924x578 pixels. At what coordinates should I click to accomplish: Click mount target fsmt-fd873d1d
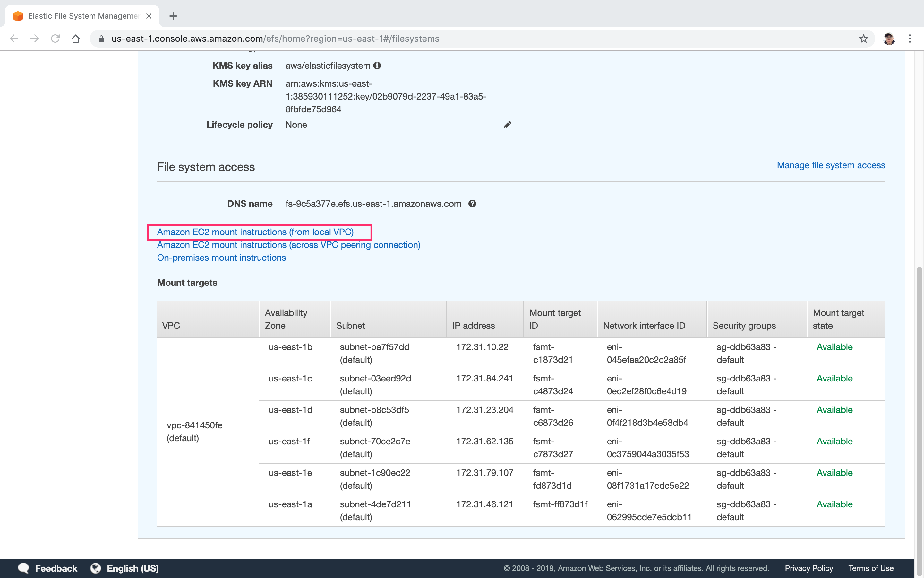tap(552, 479)
